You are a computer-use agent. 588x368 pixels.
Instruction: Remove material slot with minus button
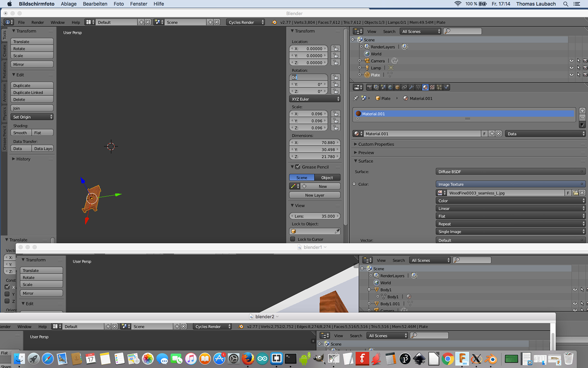pyautogui.click(x=582, y=118)
